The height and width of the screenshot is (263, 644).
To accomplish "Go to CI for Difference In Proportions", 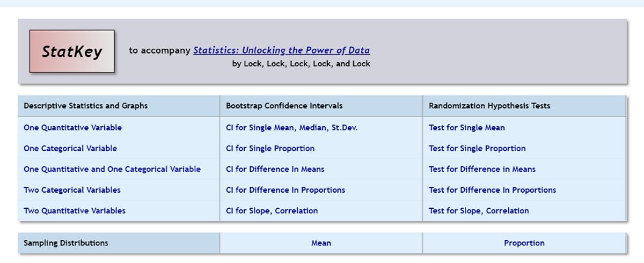I will point(286,190).
